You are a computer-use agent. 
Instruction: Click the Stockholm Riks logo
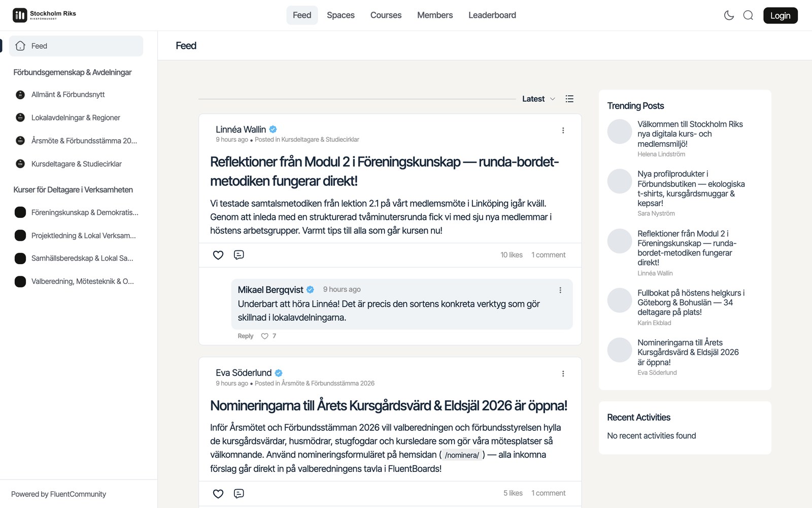[45, 15]
